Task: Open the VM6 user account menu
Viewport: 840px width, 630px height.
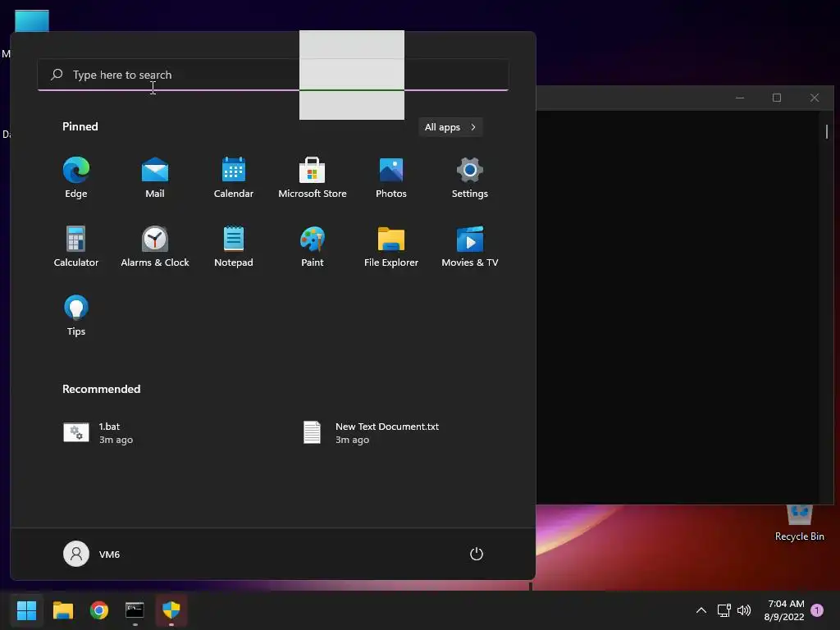Action: point(92,554)
